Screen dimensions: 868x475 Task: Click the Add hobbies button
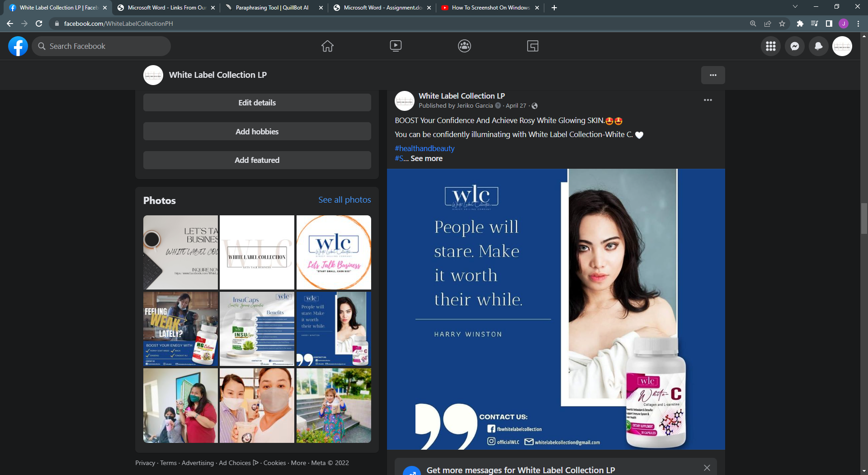coord(257,132)
